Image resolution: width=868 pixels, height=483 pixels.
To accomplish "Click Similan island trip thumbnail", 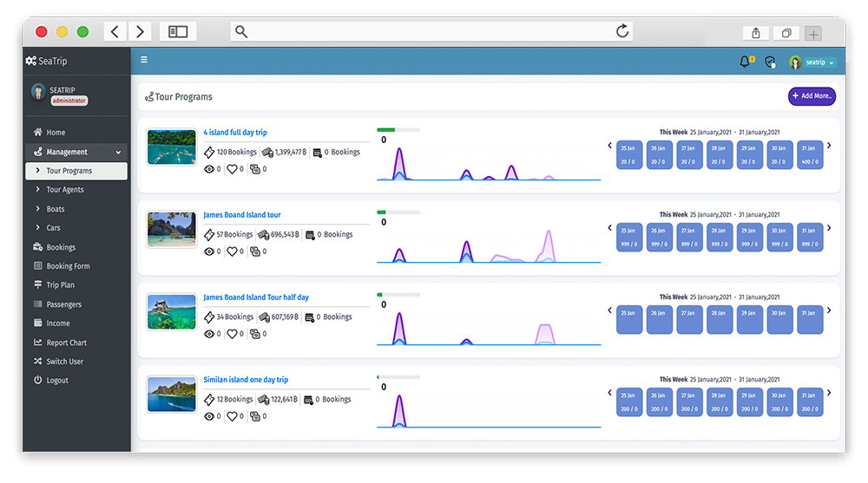I will coord(172,394).
